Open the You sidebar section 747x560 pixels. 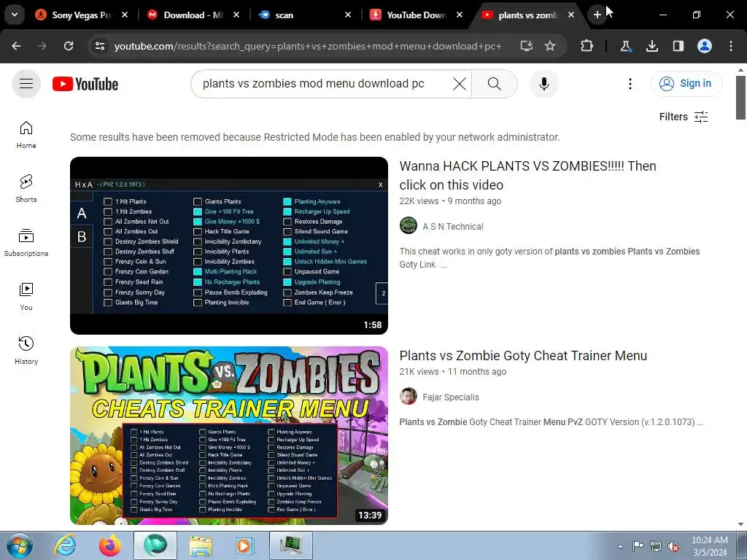26,296
